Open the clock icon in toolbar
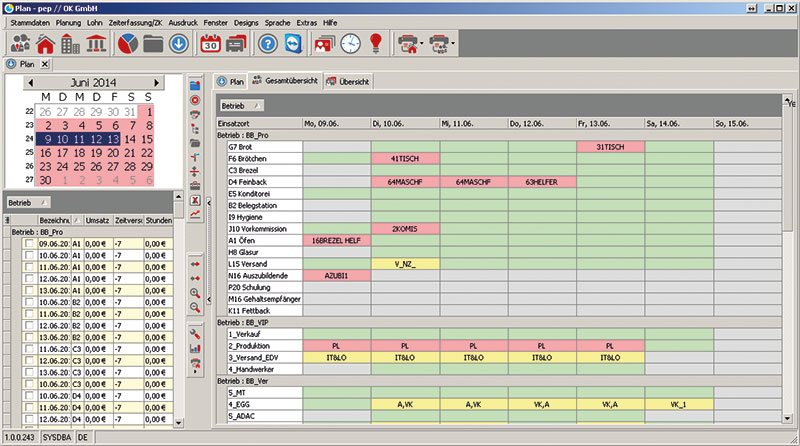The image size is (800, 446). tap(350, 44)
